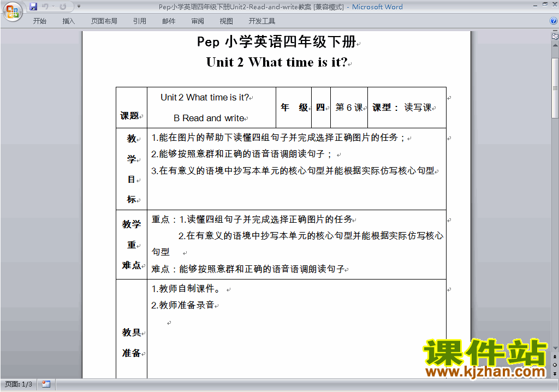Click the 教具准备 row label cell
The image size is (559, 392).
[132, 329]
